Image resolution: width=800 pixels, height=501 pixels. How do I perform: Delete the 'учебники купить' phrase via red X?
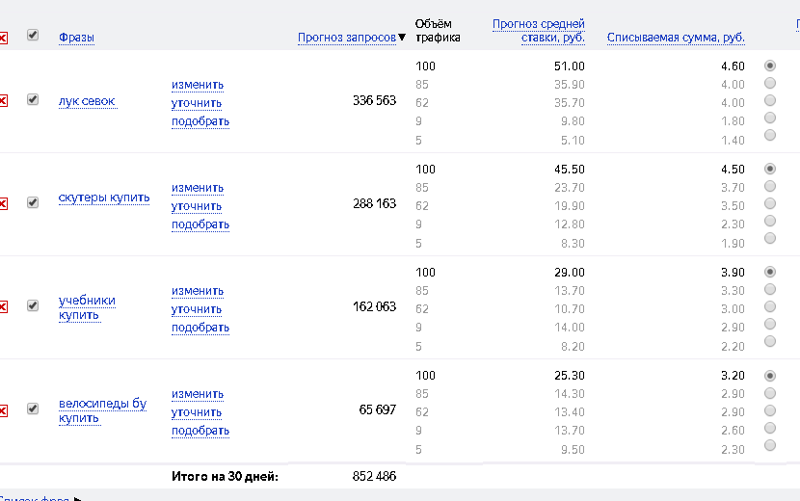pos(3,307)
